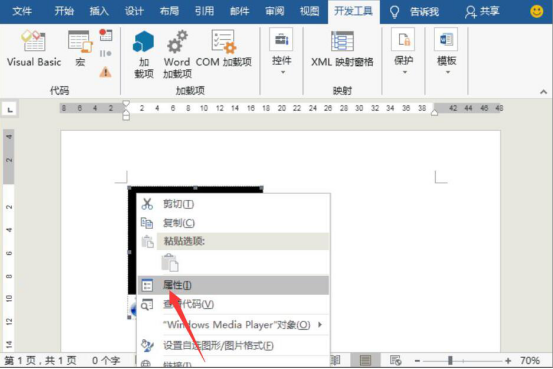Choose Properties (属性) in context menu
This screenshot has height=369, width=553.
(x=233, y=285)
